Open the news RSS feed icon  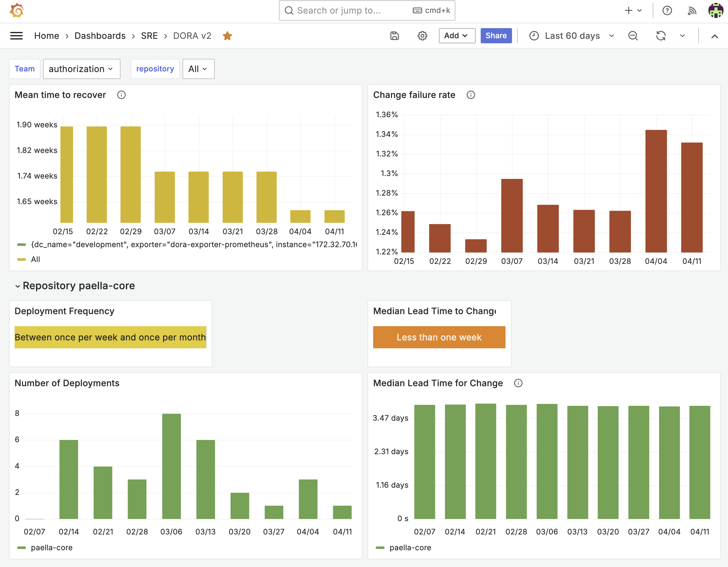click(692, 11)
